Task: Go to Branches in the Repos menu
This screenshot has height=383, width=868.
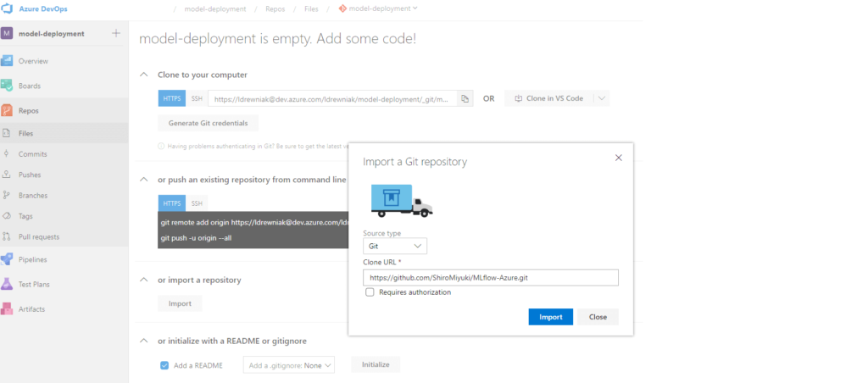Action: [x=33, y=196]
